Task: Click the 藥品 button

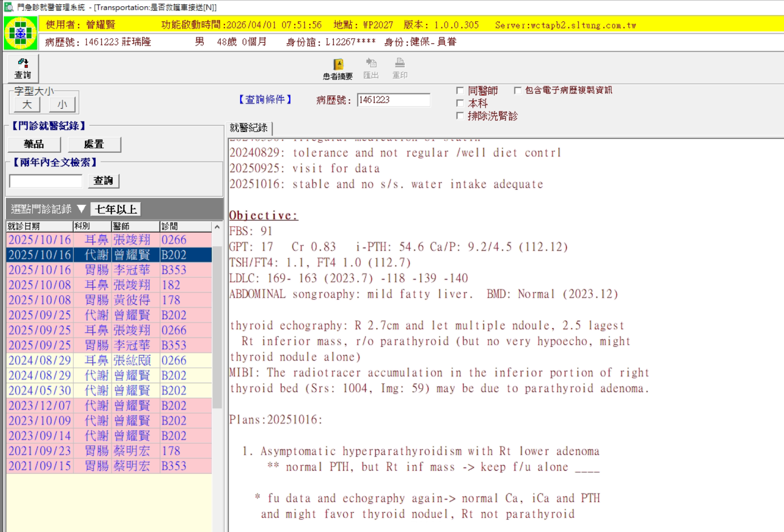Action: pyautogui.click(x=34, y=144)
